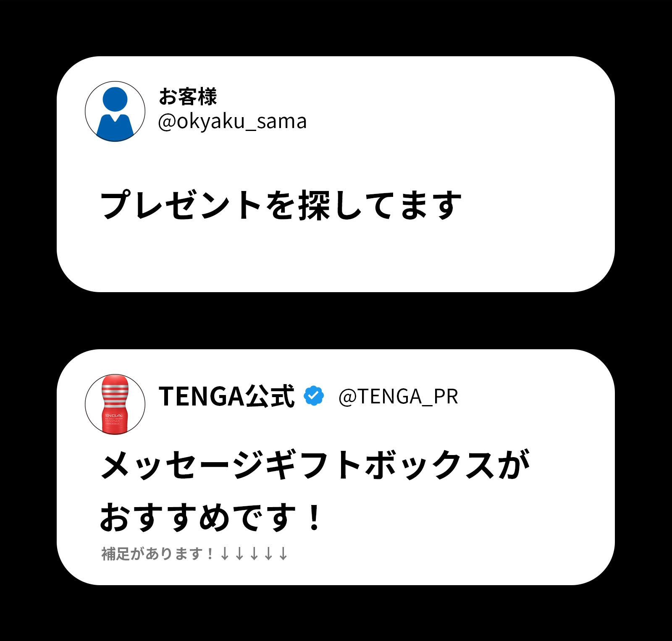Click the TENGA logo on the red product
The image size is (672, 641).
(113, 415)
